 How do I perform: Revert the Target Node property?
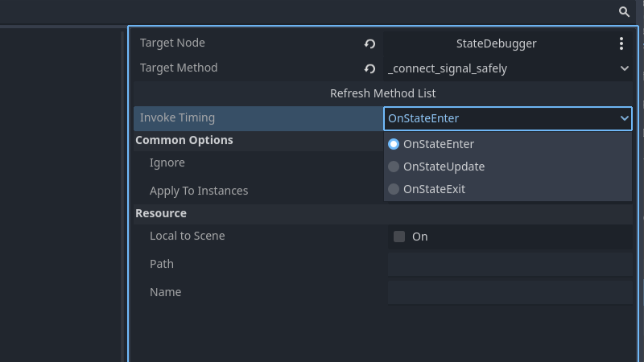point(370,43)
